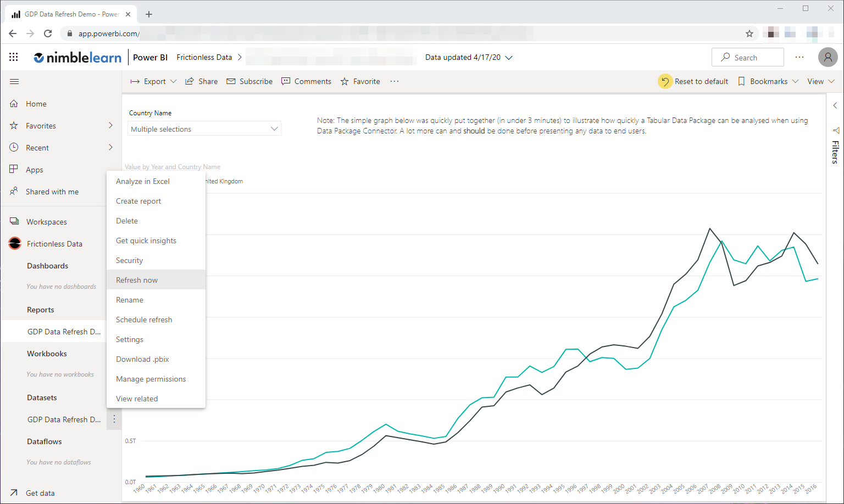
Task: Click the GDP Data Refresh Demo browser tab
Action: pyautogui.click(x=71, y=14)
